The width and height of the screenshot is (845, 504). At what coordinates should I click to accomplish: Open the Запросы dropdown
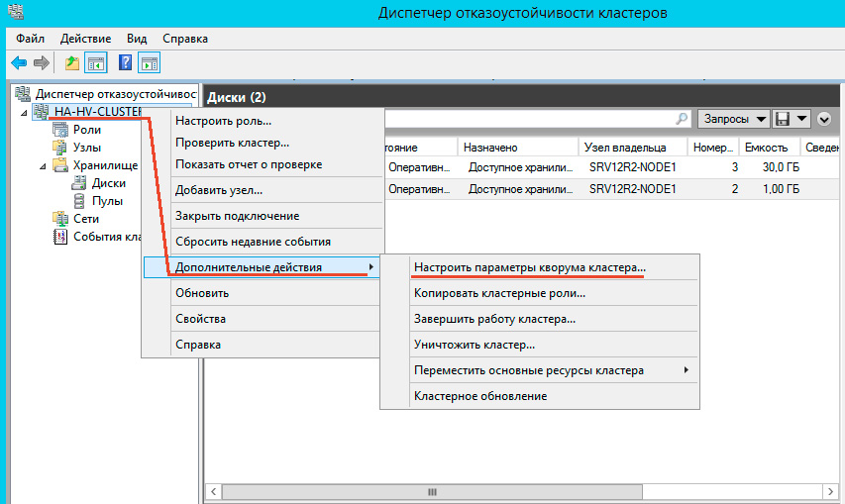click(734, 119)
